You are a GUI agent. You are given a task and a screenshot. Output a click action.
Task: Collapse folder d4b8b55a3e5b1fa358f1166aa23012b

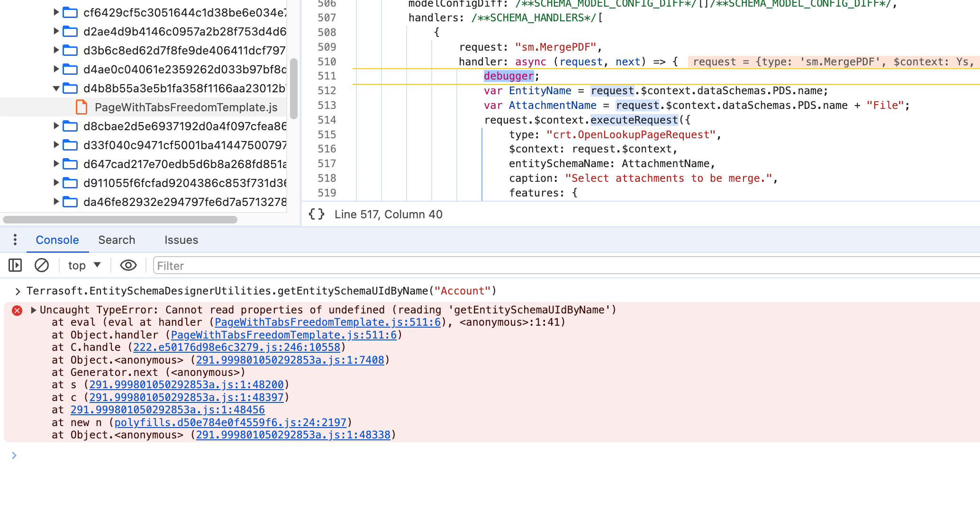(56, 88)
